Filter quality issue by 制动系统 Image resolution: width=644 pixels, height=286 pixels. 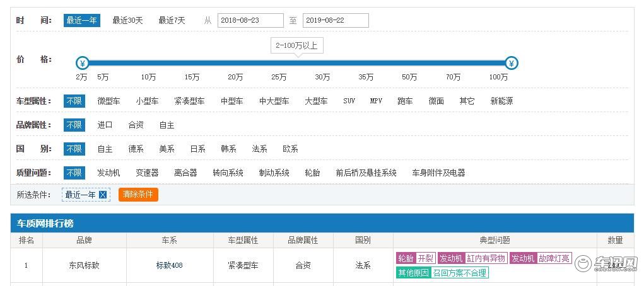click(274, 173)
